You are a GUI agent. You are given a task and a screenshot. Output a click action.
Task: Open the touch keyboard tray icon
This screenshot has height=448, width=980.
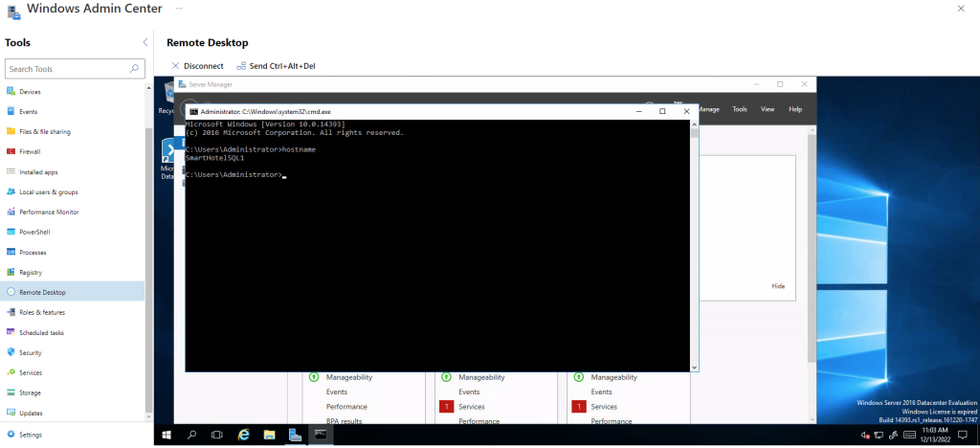[910, 435]
